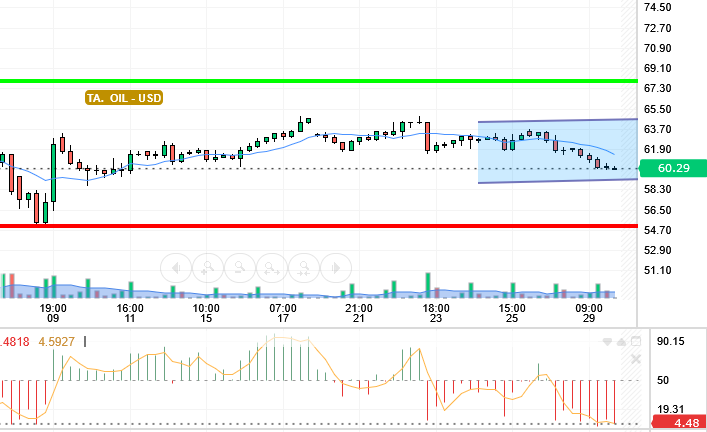707x432 pixels.
Task: Click the indicator scale value 90.15
Action: [x=670, y=341]
